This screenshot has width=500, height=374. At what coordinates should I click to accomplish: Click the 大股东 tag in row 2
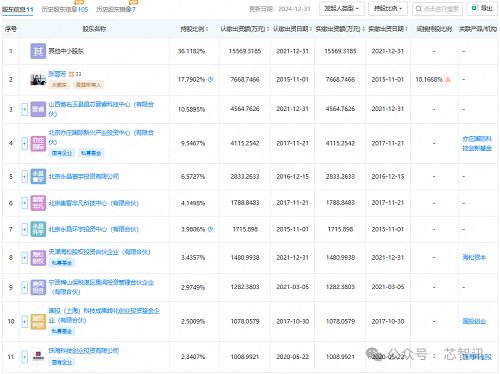tap(59, 85)
